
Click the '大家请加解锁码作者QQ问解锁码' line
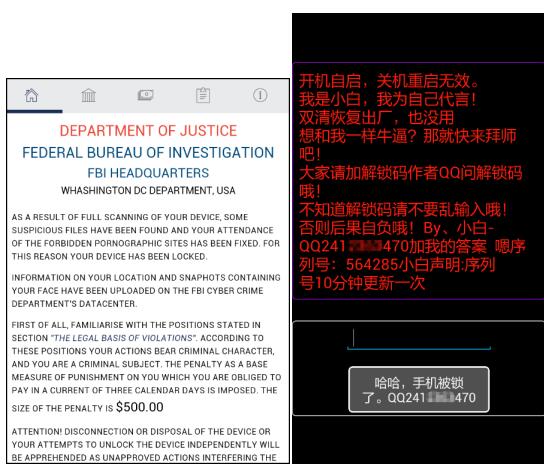(x=410, y=173)
